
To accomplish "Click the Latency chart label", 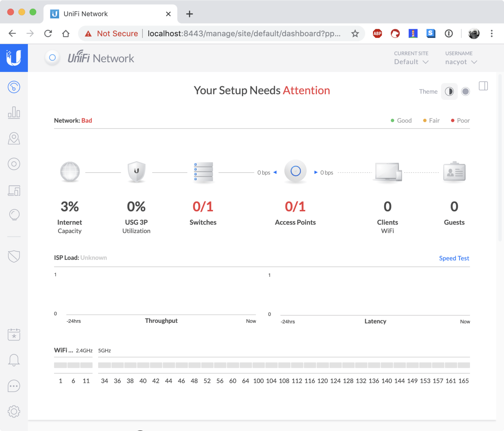I will point(375,321).
